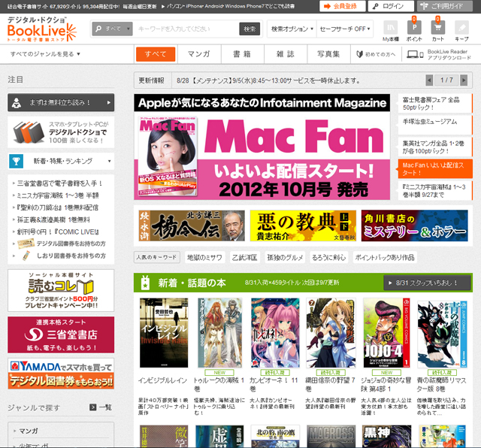Click the 三省堂書店 red banner
The height and width of the screenshot is (448, 481).
(61, 334)
